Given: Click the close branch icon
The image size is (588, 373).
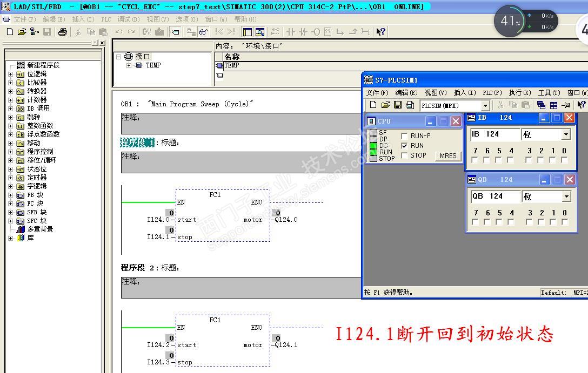Looking at the screenshot, I should [x=353, y=32].
